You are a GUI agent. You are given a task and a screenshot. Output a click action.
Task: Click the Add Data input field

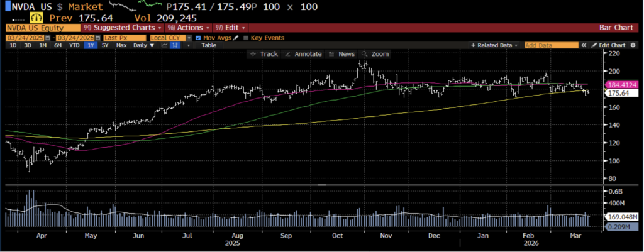point(551,45)
